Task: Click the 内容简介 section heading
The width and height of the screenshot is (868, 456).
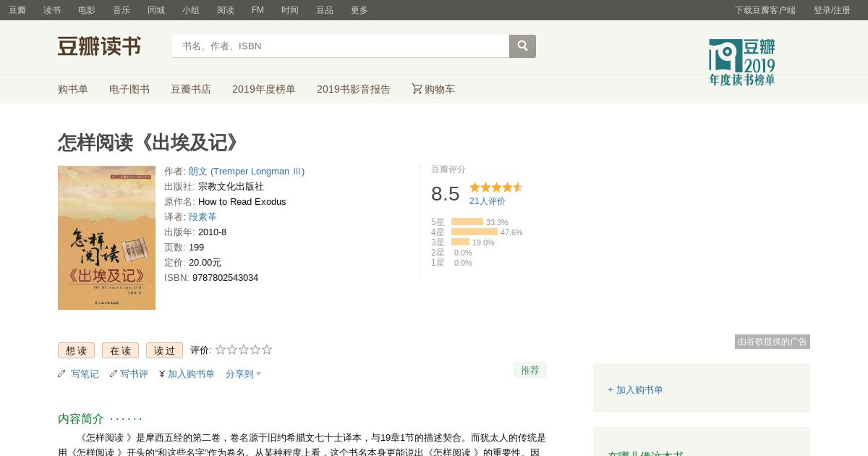Action: 81,418
